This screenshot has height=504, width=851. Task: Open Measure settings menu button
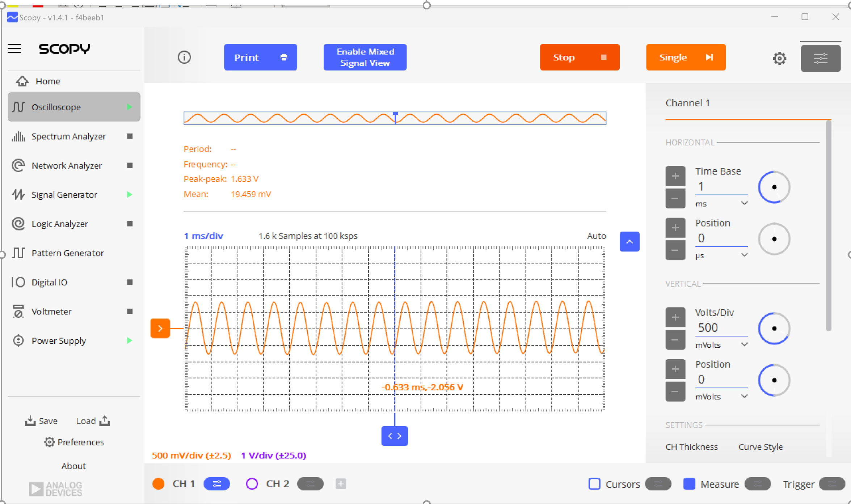pos(757,484)
